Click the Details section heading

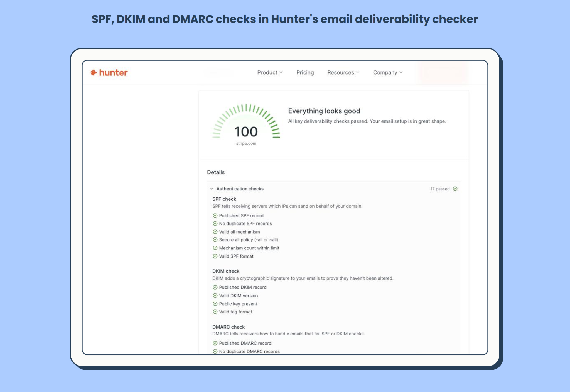[x=216, y=172]
